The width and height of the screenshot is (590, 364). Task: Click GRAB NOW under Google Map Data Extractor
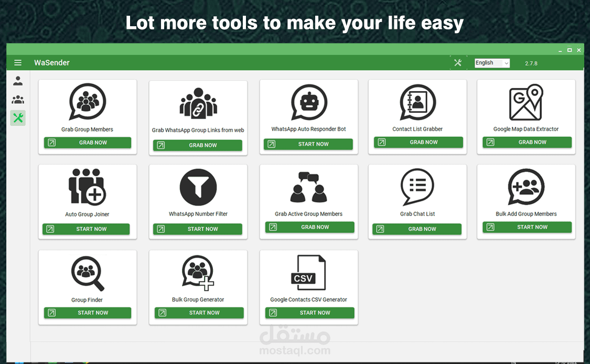(527, 142)
